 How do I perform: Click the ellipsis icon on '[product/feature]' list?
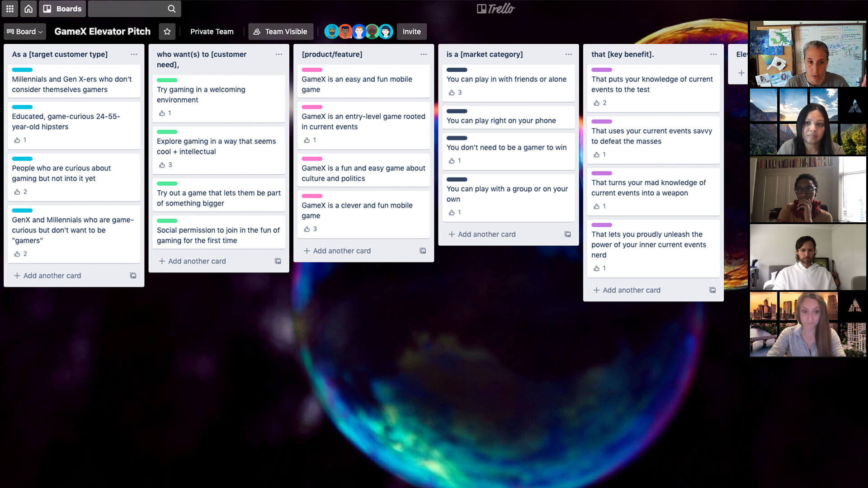tap(423, 54)
